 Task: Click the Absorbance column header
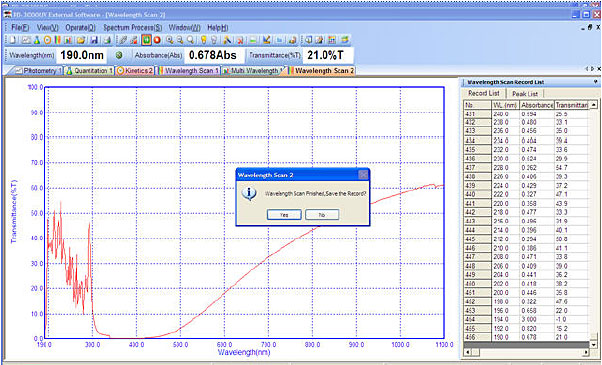[x=537, y=105]
